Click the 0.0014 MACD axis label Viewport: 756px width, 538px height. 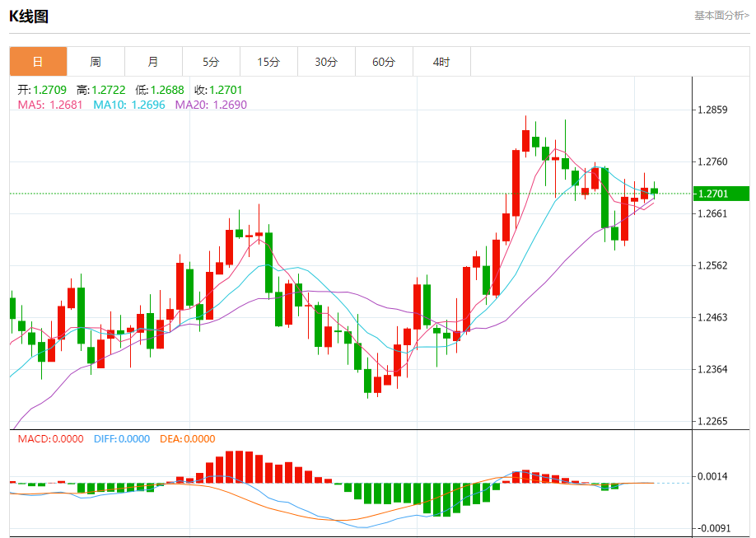click(x=712, y=476)
